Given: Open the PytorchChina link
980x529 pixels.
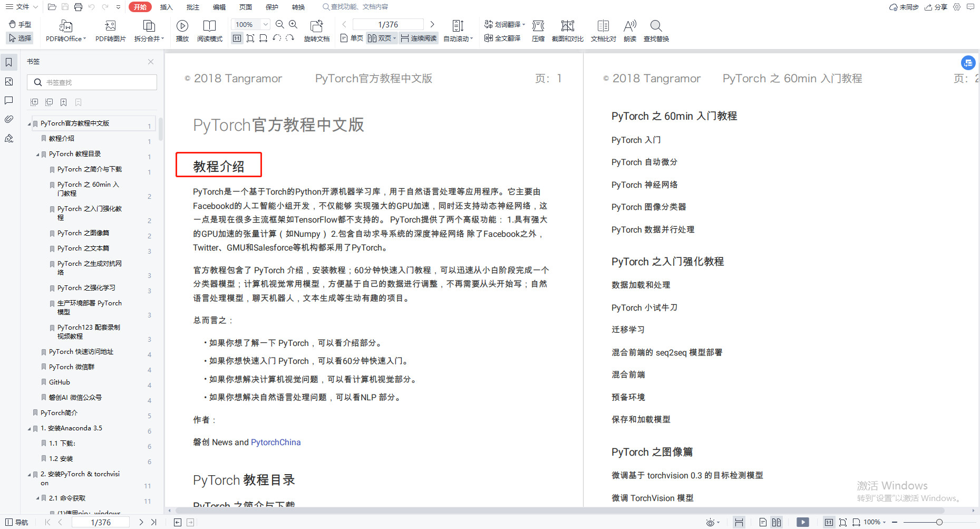Looking at the screenshot, I should click(276, 442).
